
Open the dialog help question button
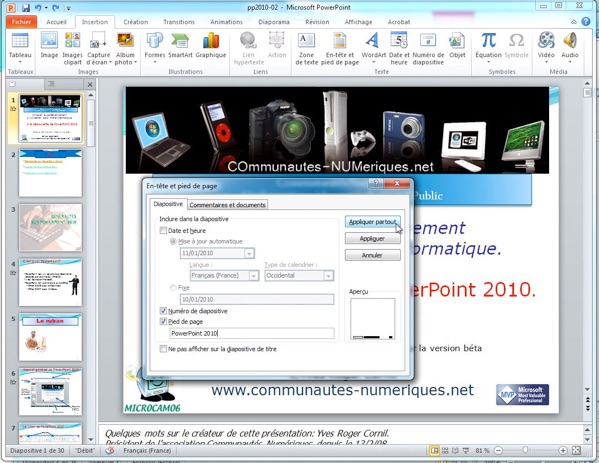(x=376, y=183)
